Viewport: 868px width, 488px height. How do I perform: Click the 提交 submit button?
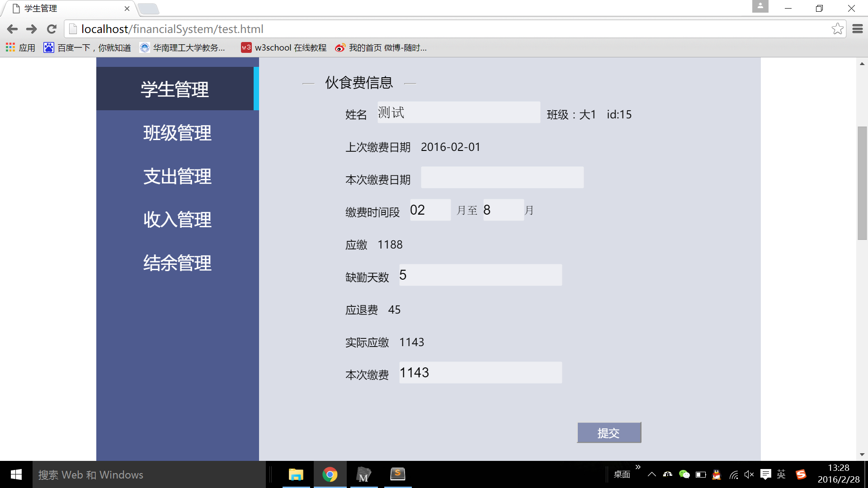tap(609, 433)
